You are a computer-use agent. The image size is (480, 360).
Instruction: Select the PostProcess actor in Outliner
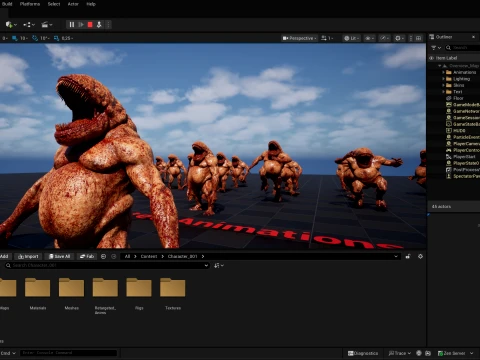pos(466,170)
